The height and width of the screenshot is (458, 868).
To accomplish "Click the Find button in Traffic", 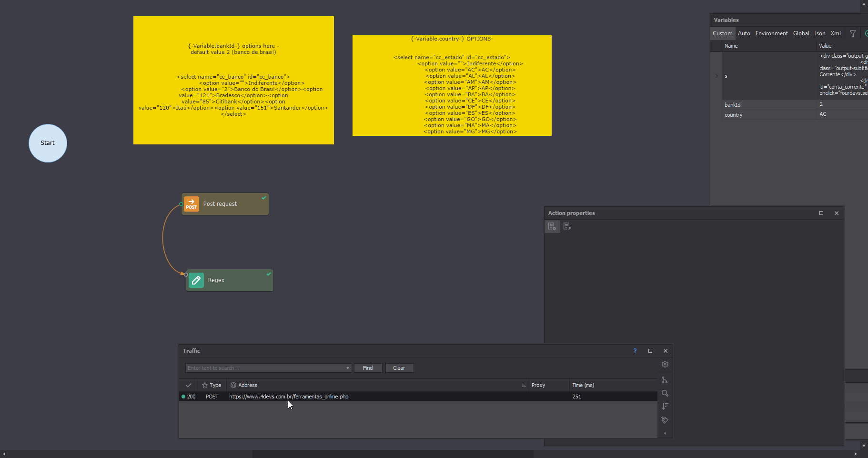I will coord(368,368).
